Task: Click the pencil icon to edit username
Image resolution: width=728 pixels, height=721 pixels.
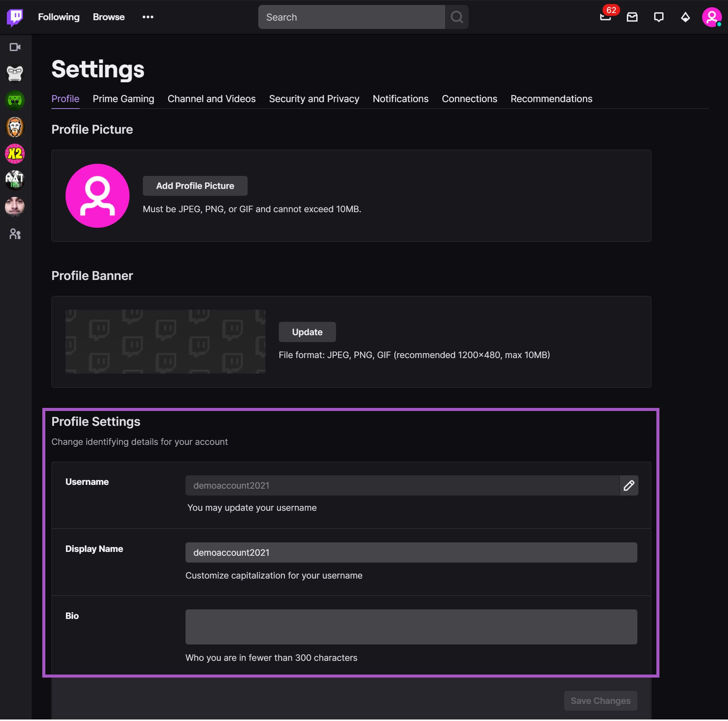Action: tap(629, 485)
